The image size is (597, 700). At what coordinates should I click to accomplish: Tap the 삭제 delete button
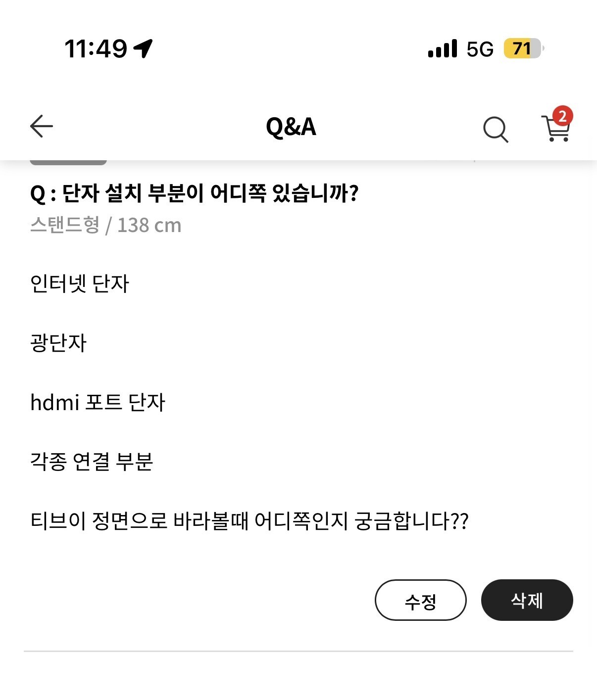pyautogui.click(x=527, y=600)
